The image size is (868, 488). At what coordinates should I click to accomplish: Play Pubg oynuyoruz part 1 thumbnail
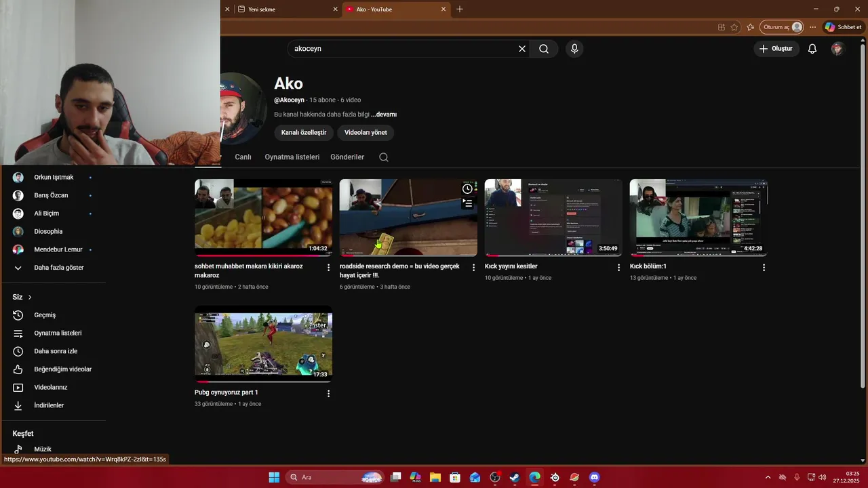(x=263, y=344)
